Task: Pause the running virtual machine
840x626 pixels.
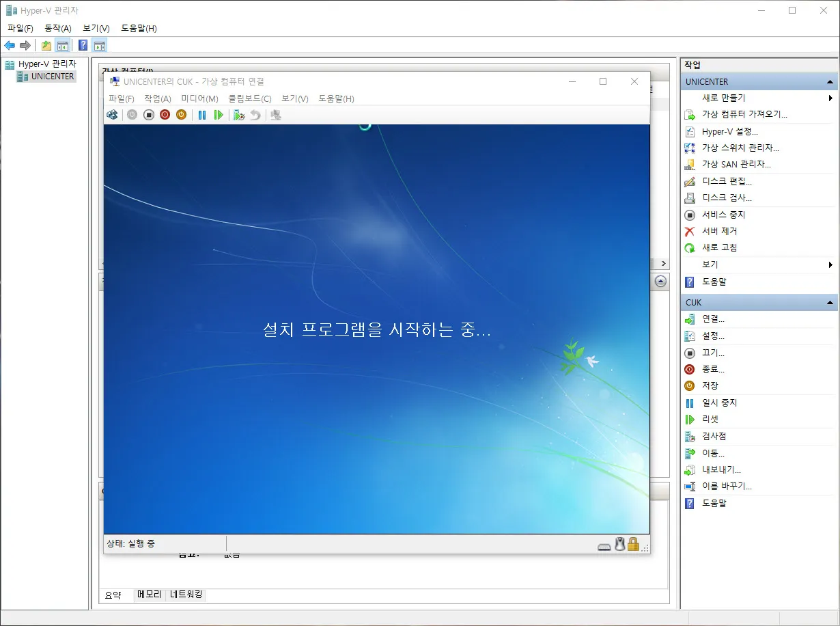Action: pyautogui.click(x=202, y=115)
